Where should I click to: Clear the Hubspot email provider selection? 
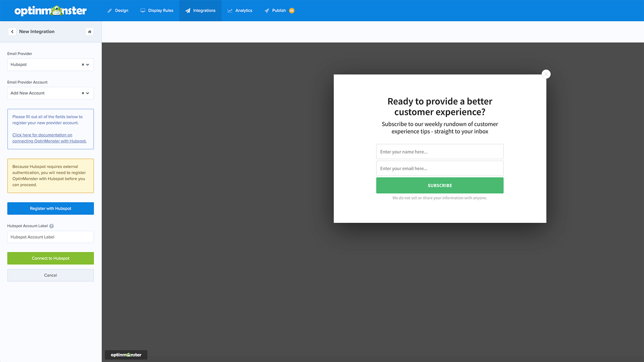[x=82, y=64]
